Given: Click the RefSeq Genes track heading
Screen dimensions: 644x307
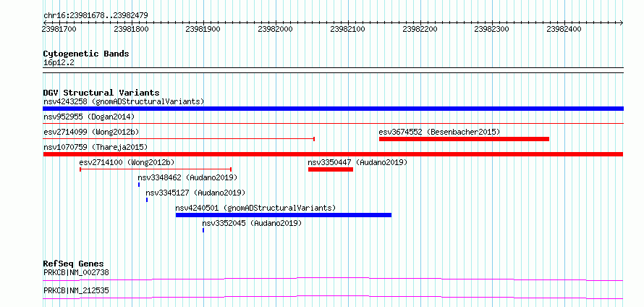Looking at the screenshot, I should pyautogui.click(x=74, y=264).
